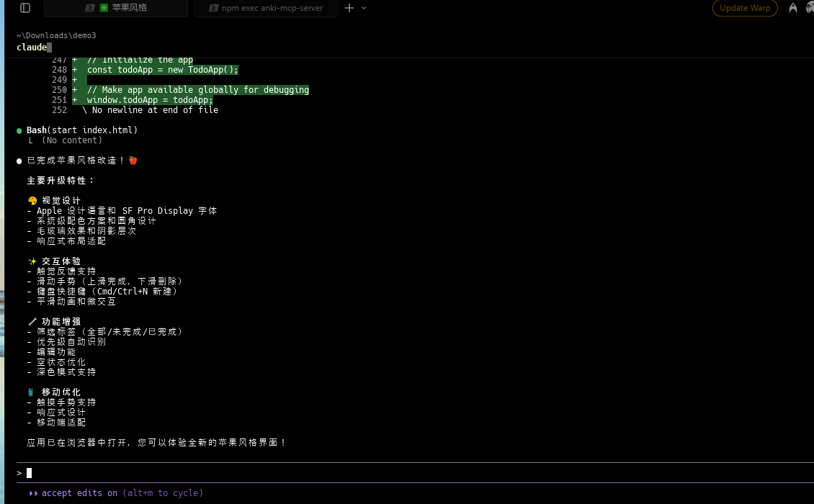The image size is (814, 504).
Task: Click the Bash(start index.html) line
Action: (x=82, y=130)
